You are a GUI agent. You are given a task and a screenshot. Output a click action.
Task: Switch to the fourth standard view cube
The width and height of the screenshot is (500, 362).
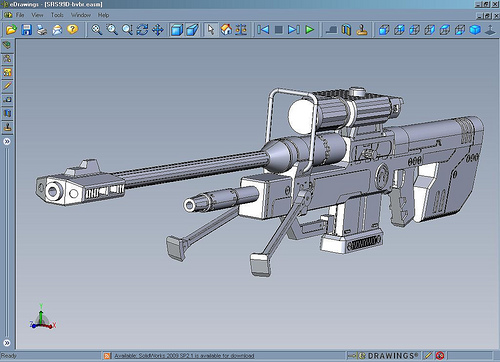429,30
